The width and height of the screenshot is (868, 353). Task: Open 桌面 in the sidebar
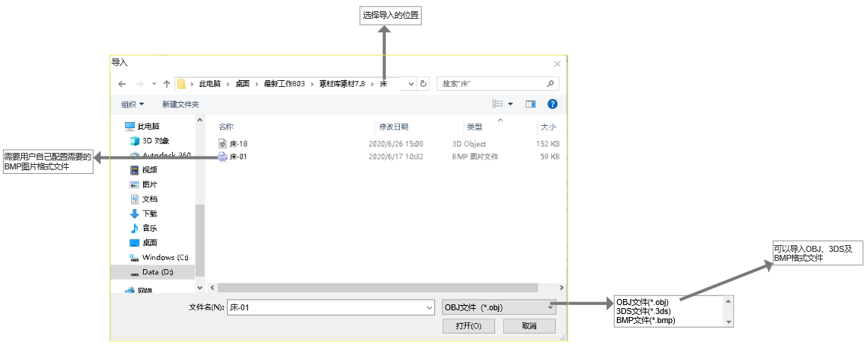[144, 242]
